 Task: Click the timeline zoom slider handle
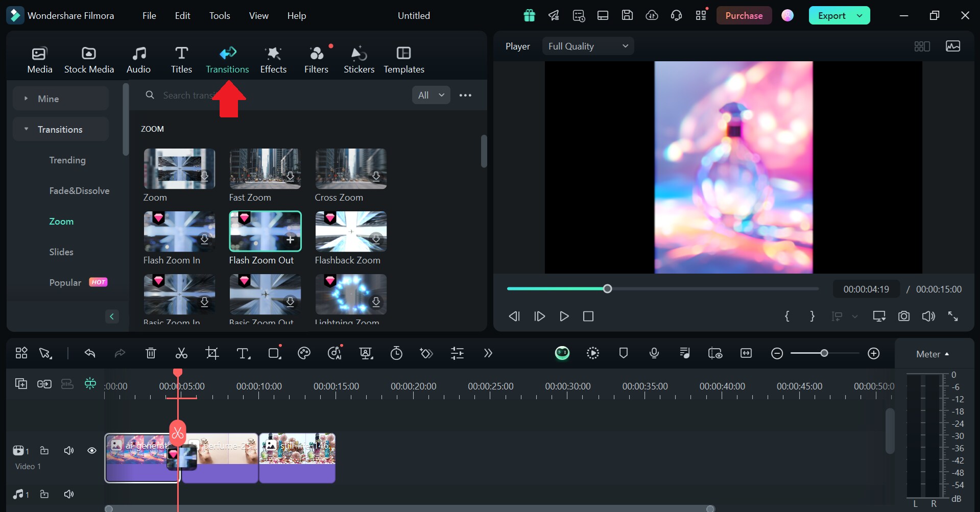[824, 353]
